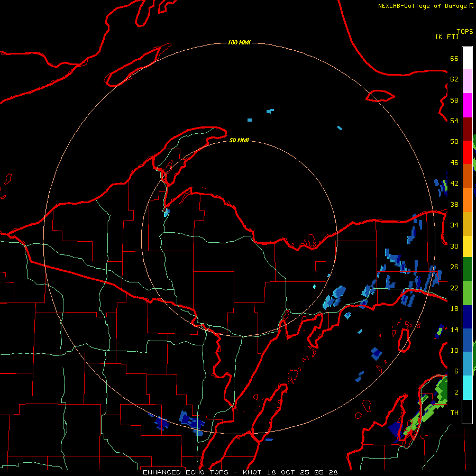This screenshot has width=476, height=476.
Task: Select the dark red legend swatch
Action: tap(467, 129)
